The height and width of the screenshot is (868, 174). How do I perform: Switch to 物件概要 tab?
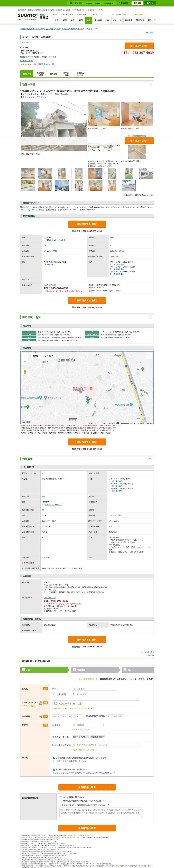(53, 74)
